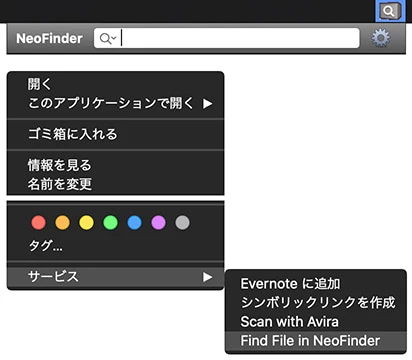
Task: Apply the yellow tag color
Action: pos(87,223)
